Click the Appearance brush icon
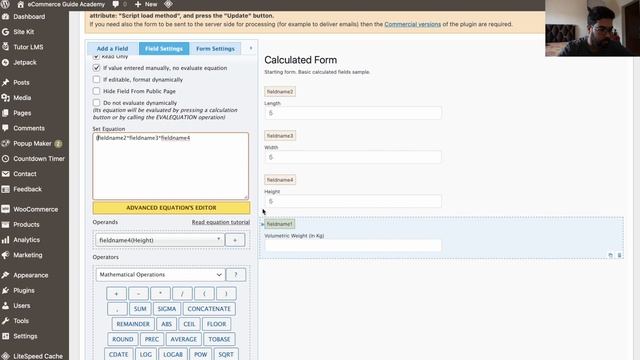This screenshot has height=360, width=640. click(x=5, y=275)
